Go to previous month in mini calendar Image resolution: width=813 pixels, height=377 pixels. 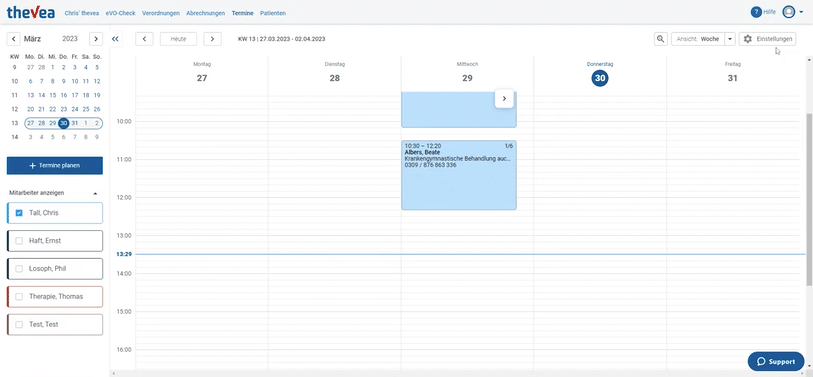click(x=13, y=39)
